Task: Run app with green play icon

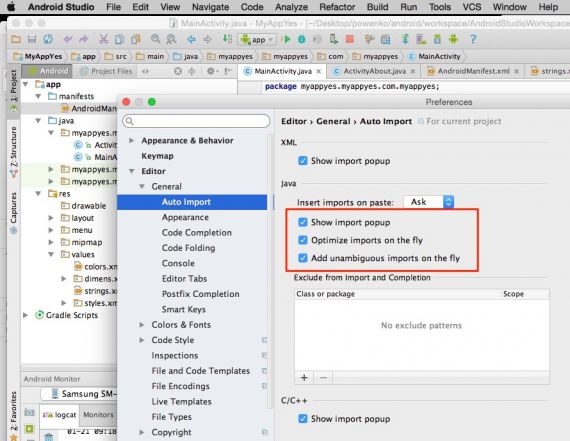Action: coord(287,39)
